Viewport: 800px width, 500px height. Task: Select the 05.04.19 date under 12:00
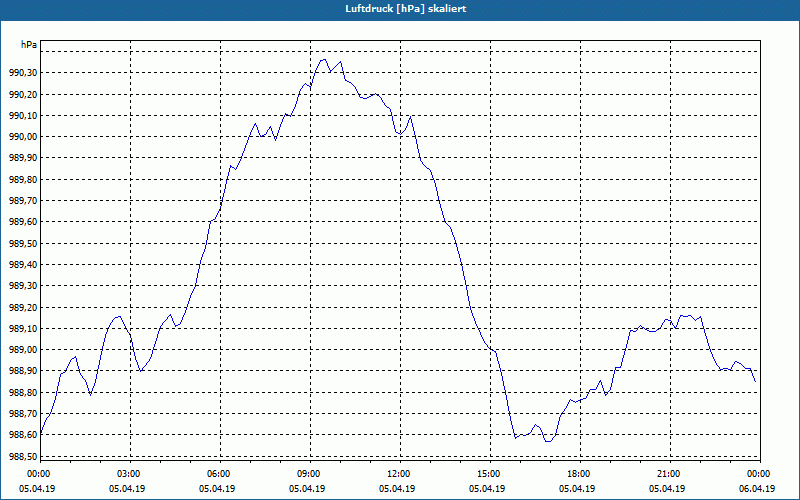click(397, 489)
